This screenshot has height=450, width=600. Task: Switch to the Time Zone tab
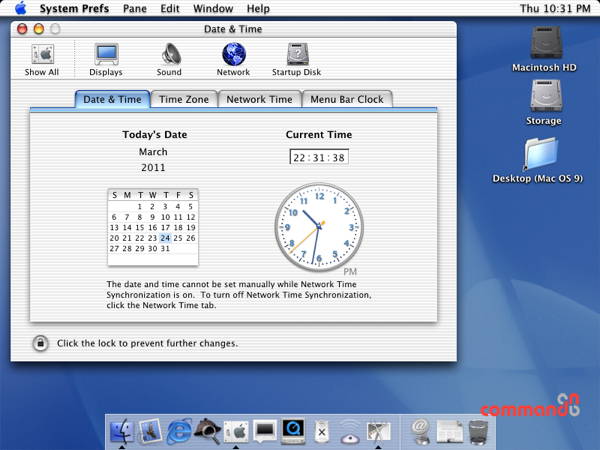tap(184, 99)
